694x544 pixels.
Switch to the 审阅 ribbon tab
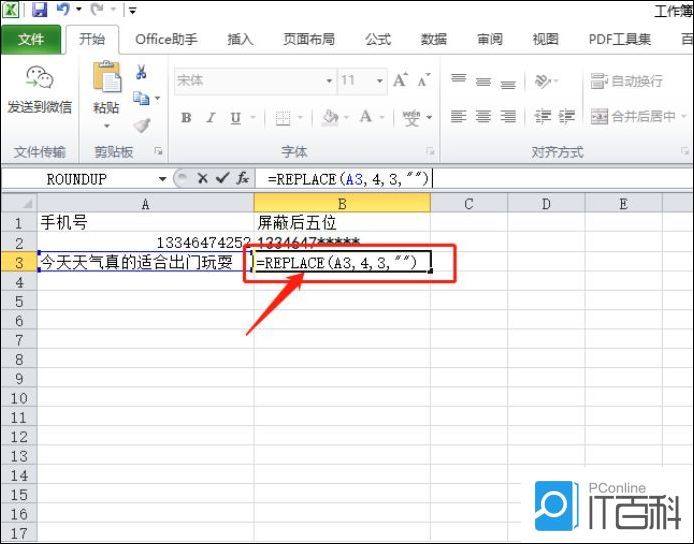(490, 39)
